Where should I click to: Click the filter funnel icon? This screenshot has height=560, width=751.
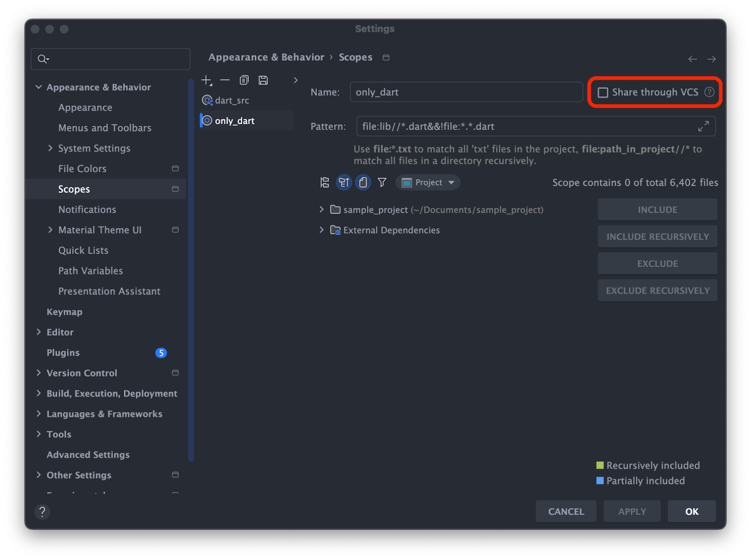[x=382, y=183]
